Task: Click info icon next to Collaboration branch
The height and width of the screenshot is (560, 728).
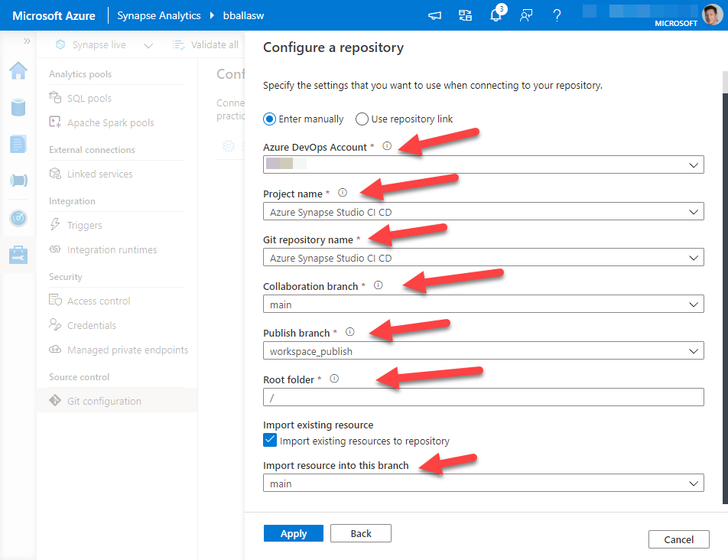Action: click(x=379, y=285)
